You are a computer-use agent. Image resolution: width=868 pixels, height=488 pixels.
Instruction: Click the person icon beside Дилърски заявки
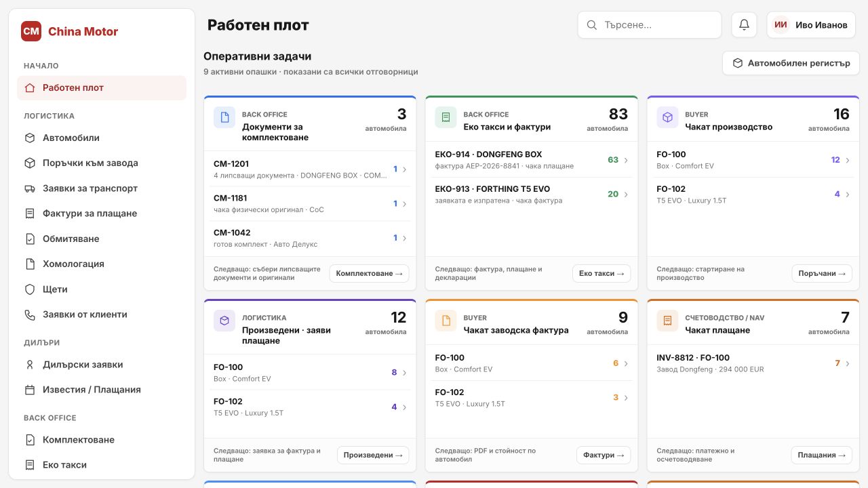click(x=30, y=365)
